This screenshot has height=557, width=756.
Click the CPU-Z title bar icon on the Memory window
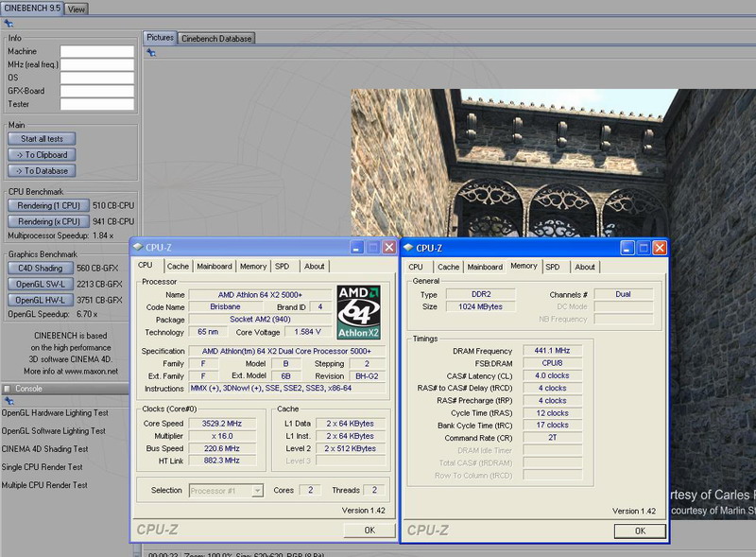[408, 248]
